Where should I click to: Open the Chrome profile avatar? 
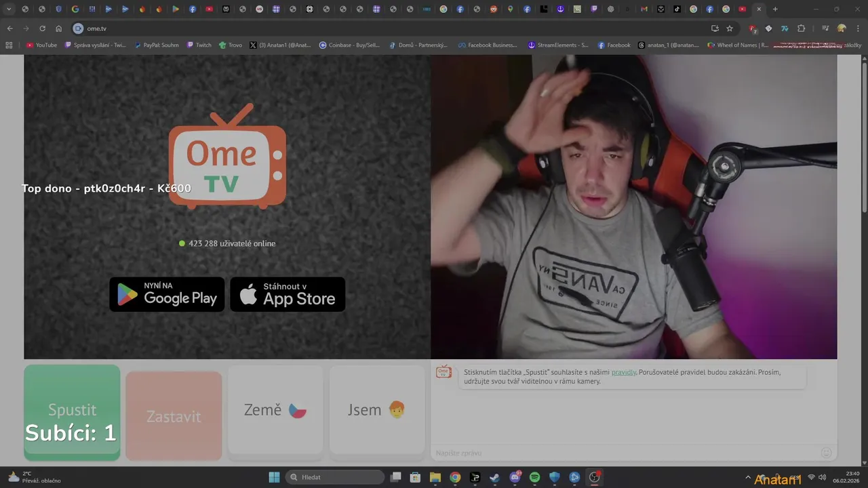[x=842, y=28]
